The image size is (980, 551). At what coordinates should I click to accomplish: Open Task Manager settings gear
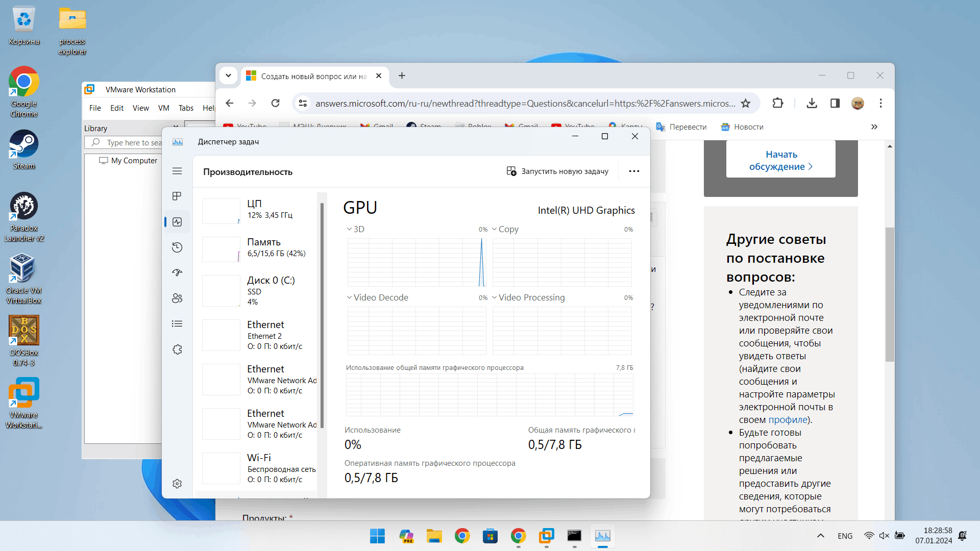177,484
